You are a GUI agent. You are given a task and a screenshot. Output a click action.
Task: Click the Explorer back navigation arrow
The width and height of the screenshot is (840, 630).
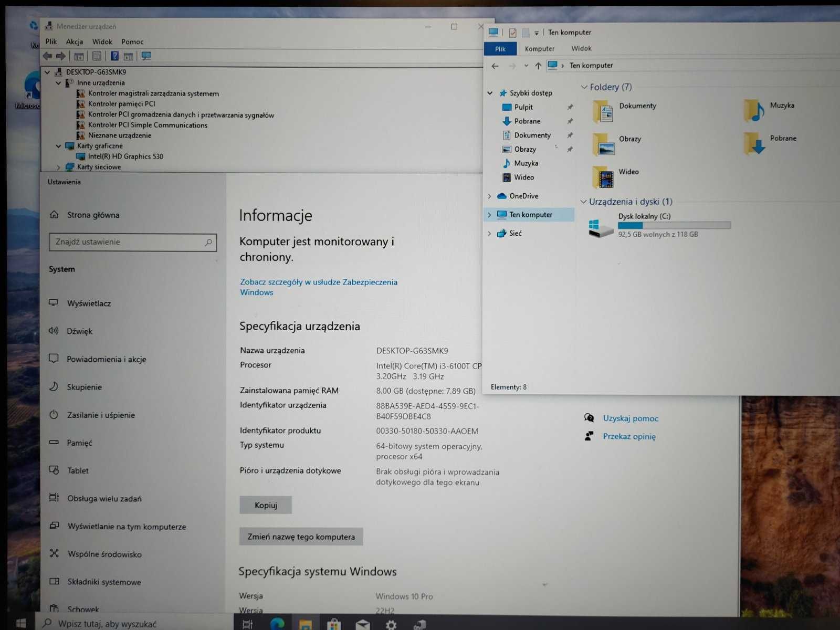[495, 66]
